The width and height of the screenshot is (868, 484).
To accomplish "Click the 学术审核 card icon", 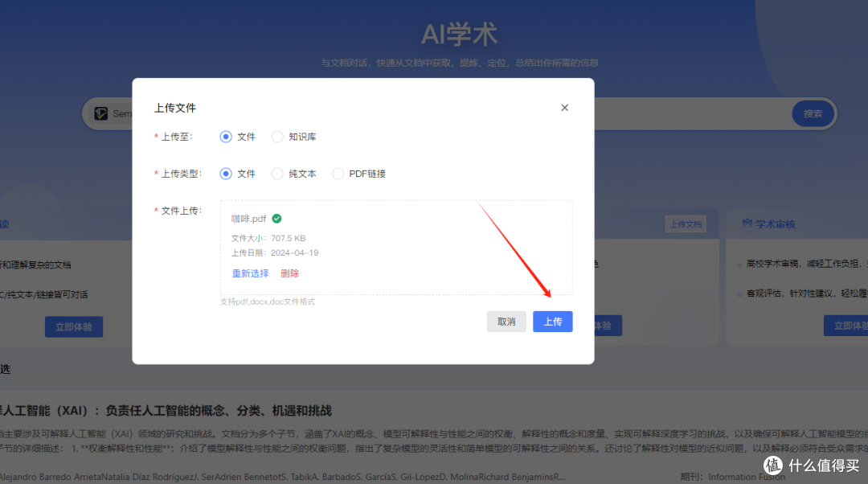I will [x=747, y=224].
